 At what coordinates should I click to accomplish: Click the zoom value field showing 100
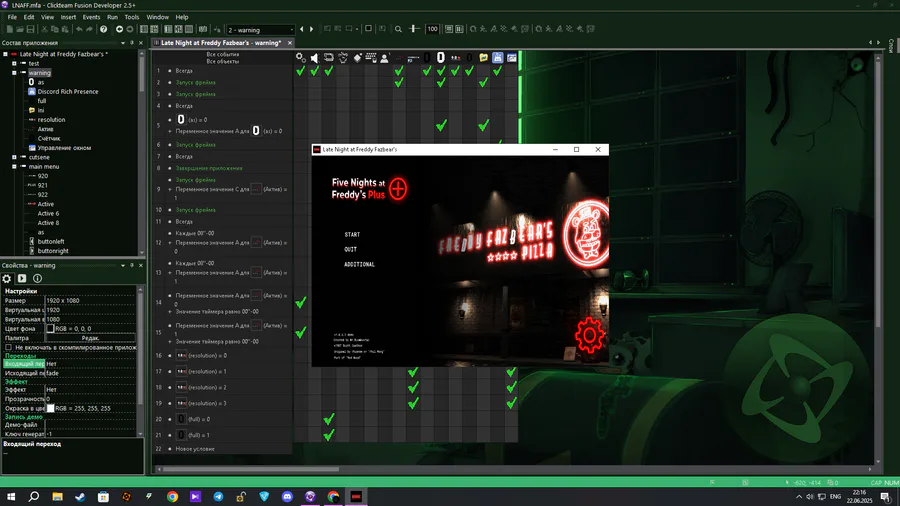(432, 29)
